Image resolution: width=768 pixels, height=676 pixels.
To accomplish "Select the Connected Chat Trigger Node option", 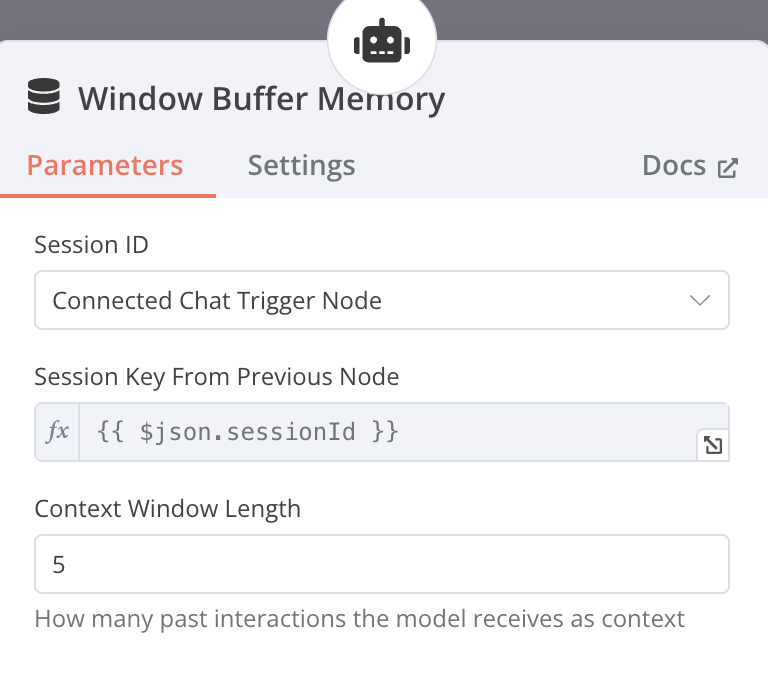I will coord(217,300).
